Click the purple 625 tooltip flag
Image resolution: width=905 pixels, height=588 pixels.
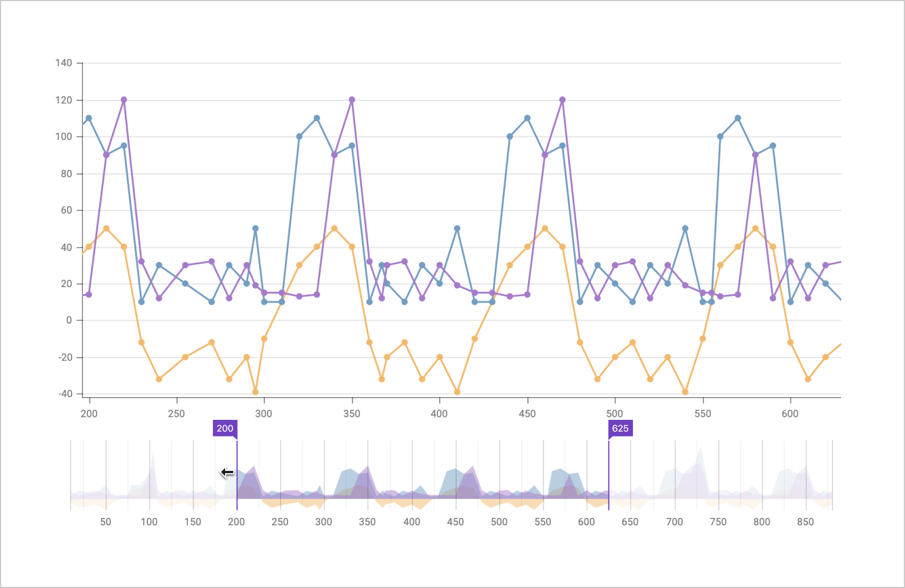click(x=621, y=429)
